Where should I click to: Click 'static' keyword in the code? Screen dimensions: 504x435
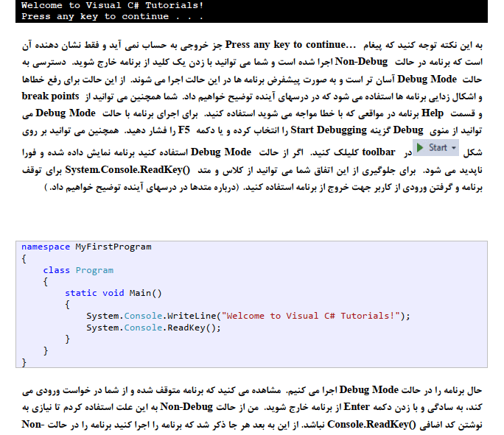[80, 293]
